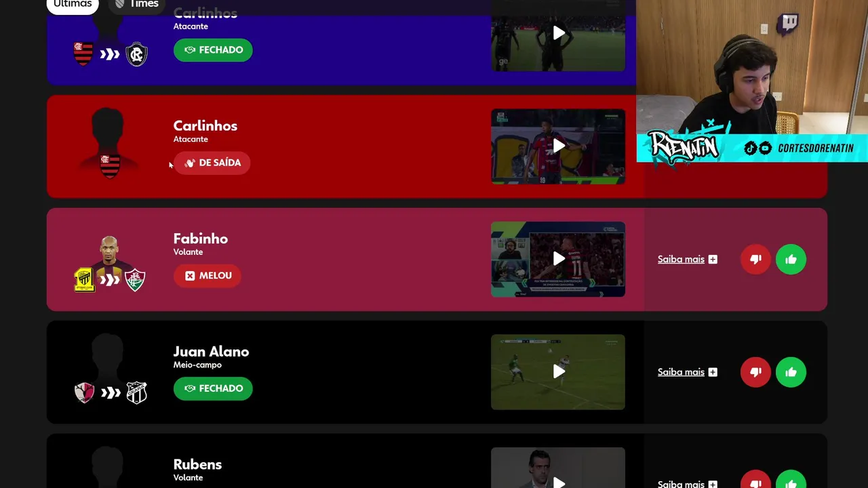
Task: Play the Rubens video thumbnail
Action: 558,468
